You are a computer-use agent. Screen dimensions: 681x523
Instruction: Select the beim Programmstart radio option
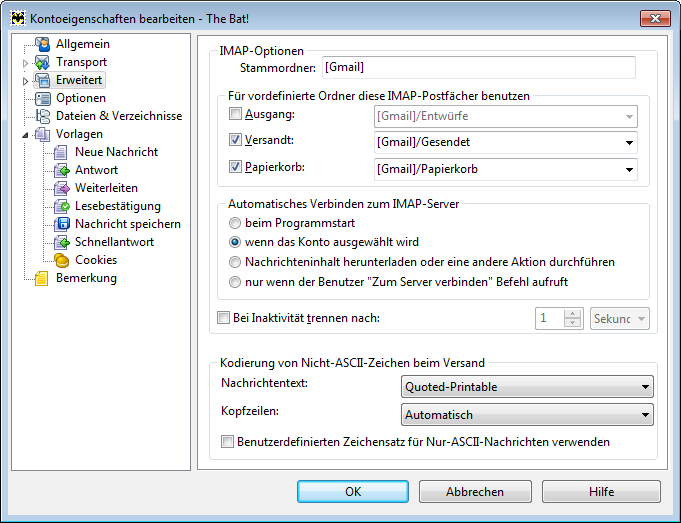click(235, 223)
